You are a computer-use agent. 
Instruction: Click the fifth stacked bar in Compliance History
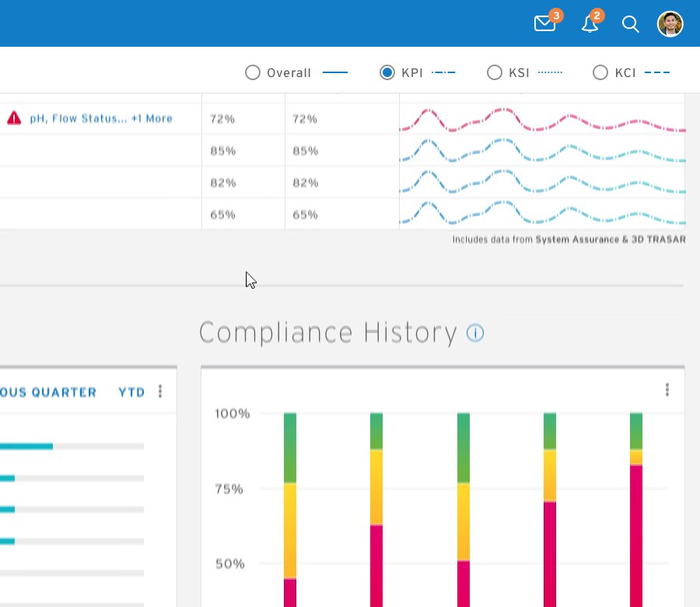click(x=636, y=510)
